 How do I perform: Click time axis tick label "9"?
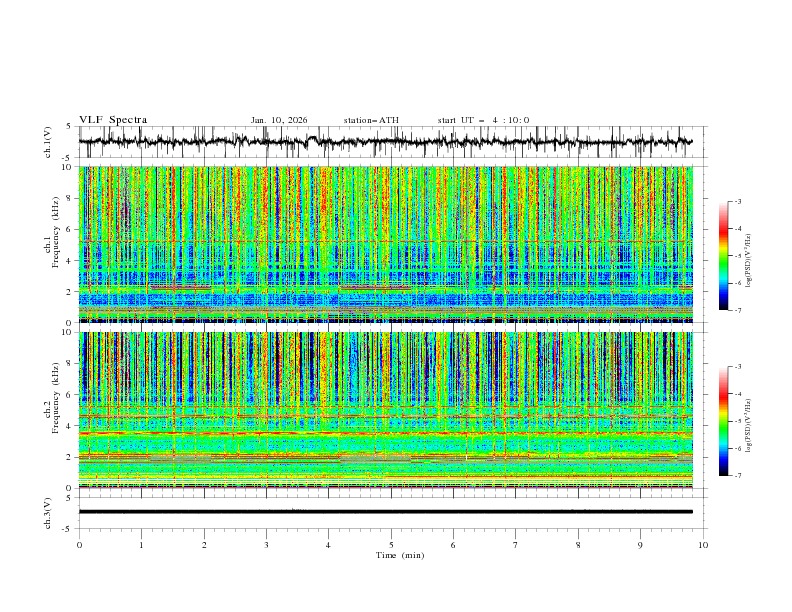pos(640,545)
